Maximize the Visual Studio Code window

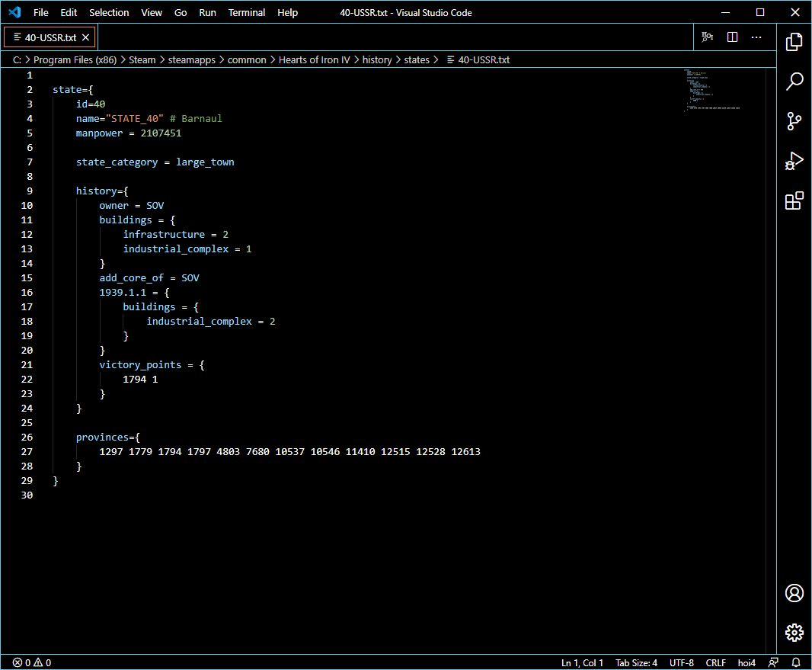coord(760,12)
